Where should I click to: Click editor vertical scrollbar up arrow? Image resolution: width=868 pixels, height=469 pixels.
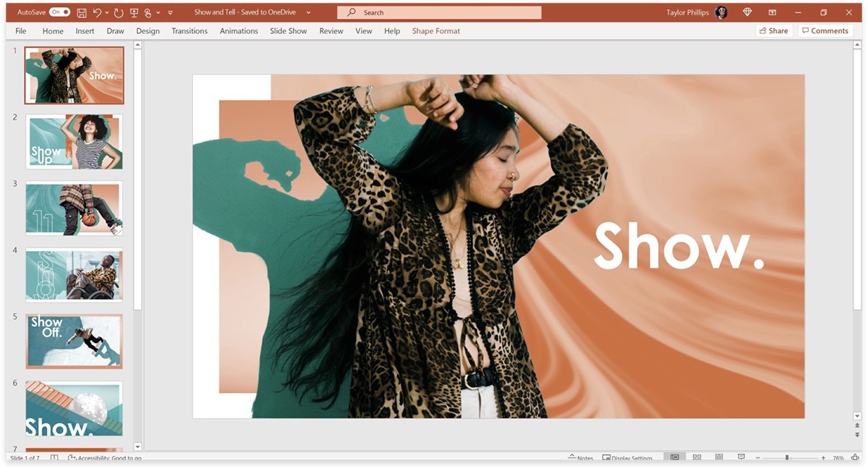[x=857, y=46]
